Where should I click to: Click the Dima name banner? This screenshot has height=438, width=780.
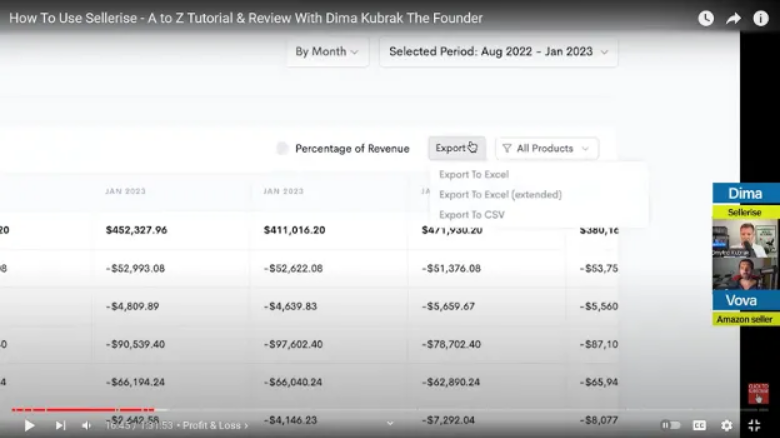coord(745,193)
